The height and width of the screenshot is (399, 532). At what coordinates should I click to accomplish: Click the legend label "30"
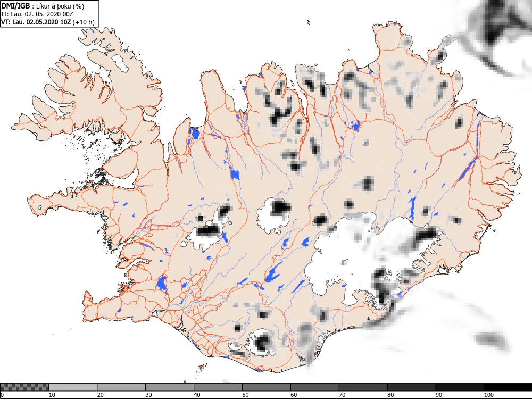click(148, 395)
